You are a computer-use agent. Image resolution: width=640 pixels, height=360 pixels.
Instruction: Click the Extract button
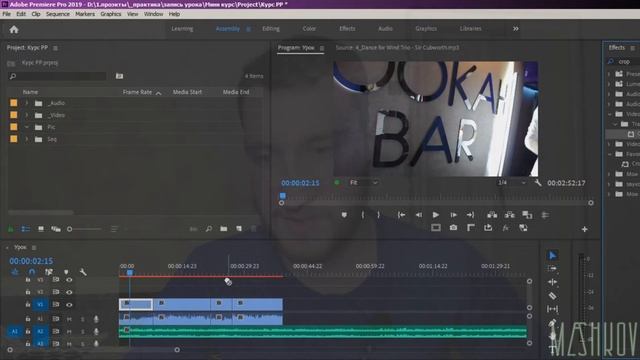point(509,215)
